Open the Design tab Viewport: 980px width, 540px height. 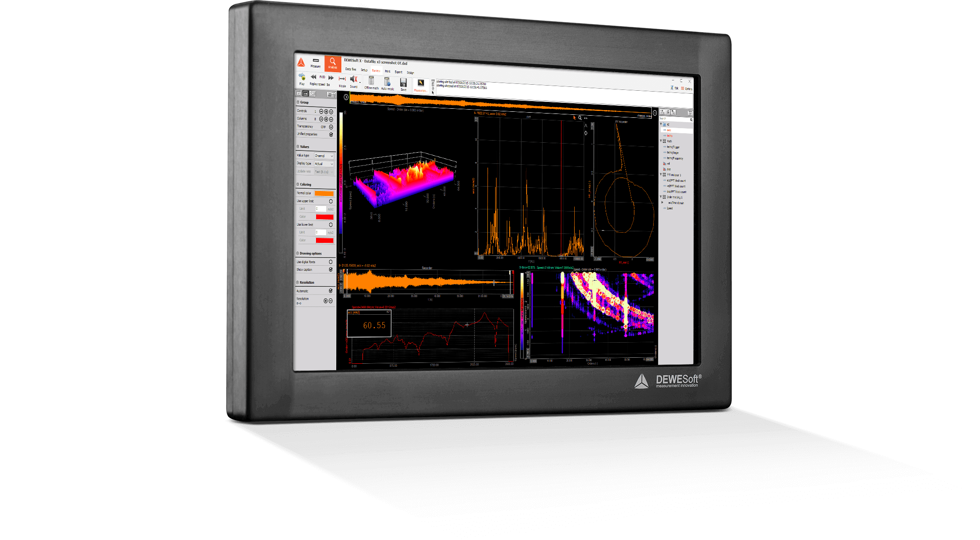point(410,73)
